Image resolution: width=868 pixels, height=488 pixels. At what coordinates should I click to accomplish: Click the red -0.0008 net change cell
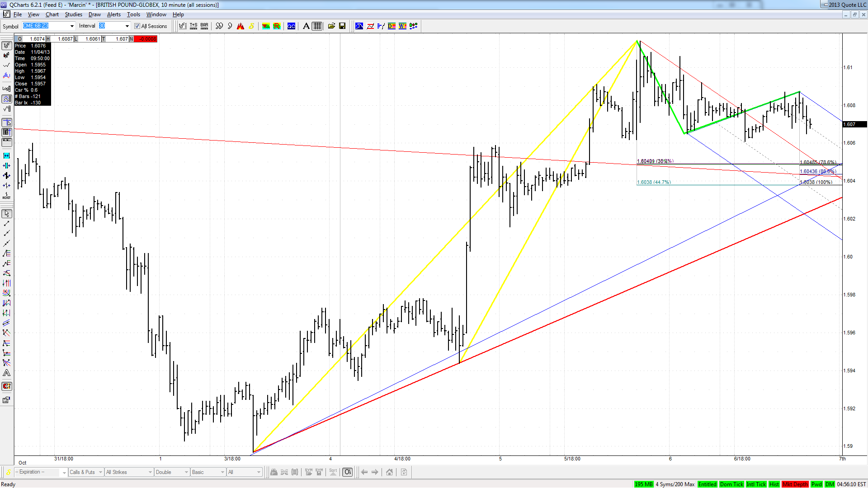pos(146,39)
